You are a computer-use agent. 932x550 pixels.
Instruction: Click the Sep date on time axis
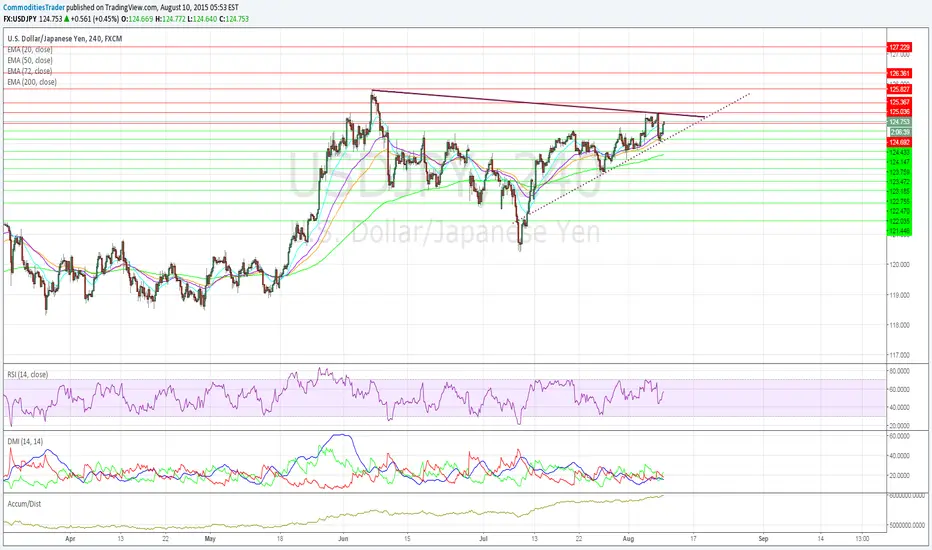[x=764, y=539]
